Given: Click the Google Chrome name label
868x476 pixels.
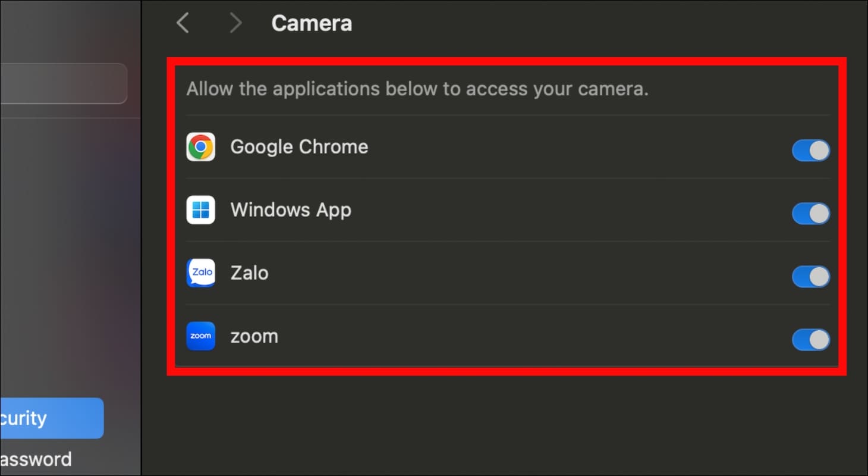Looking at the screenshot, I should 299,147.
